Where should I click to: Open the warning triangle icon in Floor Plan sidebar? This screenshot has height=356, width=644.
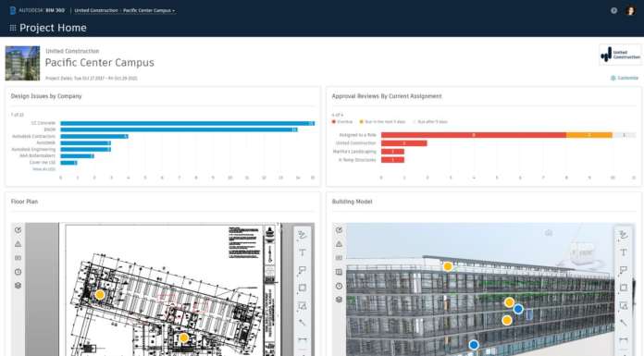pos(19,244)
